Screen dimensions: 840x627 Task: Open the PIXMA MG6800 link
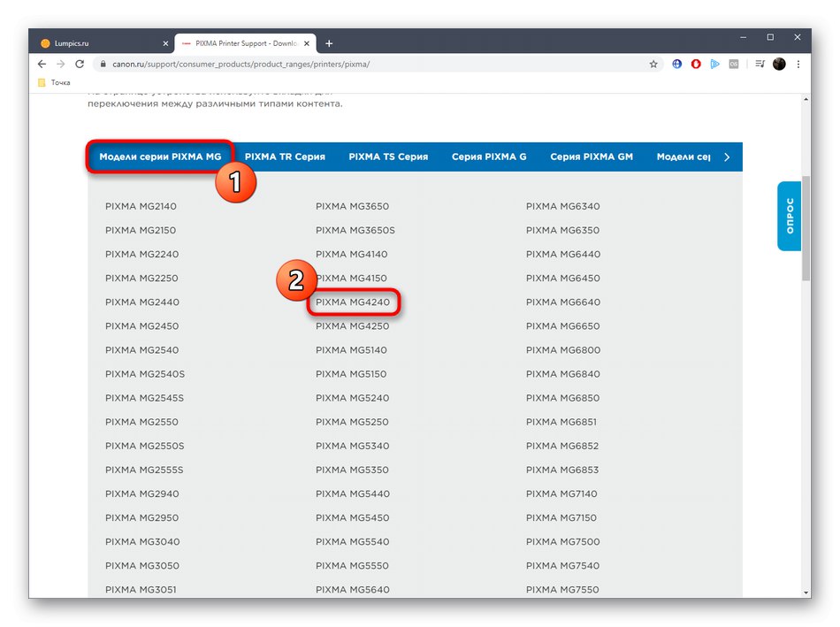click(563, 350)
